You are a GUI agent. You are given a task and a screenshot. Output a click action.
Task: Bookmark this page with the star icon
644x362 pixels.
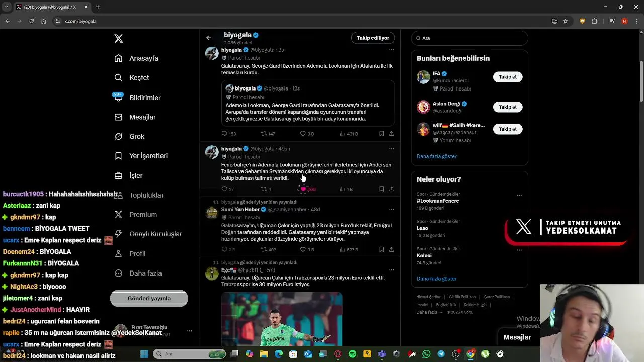(566, 21)
